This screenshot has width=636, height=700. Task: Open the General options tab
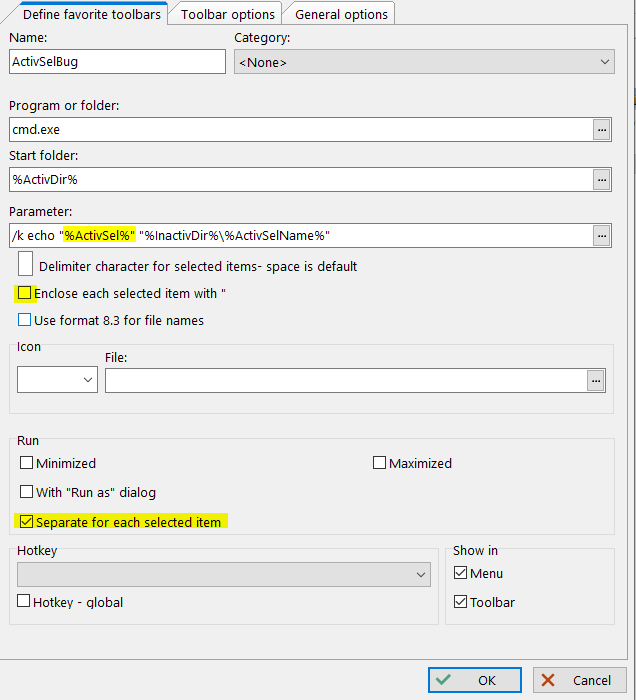(341, 14)
